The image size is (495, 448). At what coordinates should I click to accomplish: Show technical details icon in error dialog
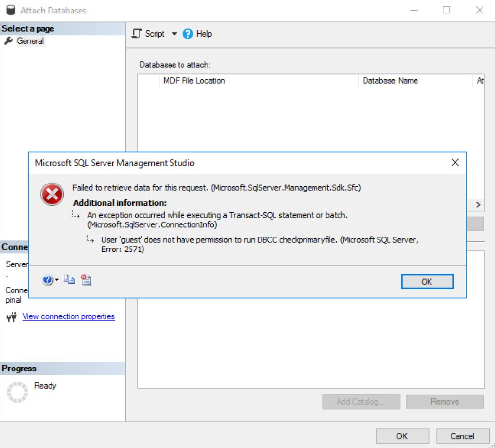coord(86,279)
